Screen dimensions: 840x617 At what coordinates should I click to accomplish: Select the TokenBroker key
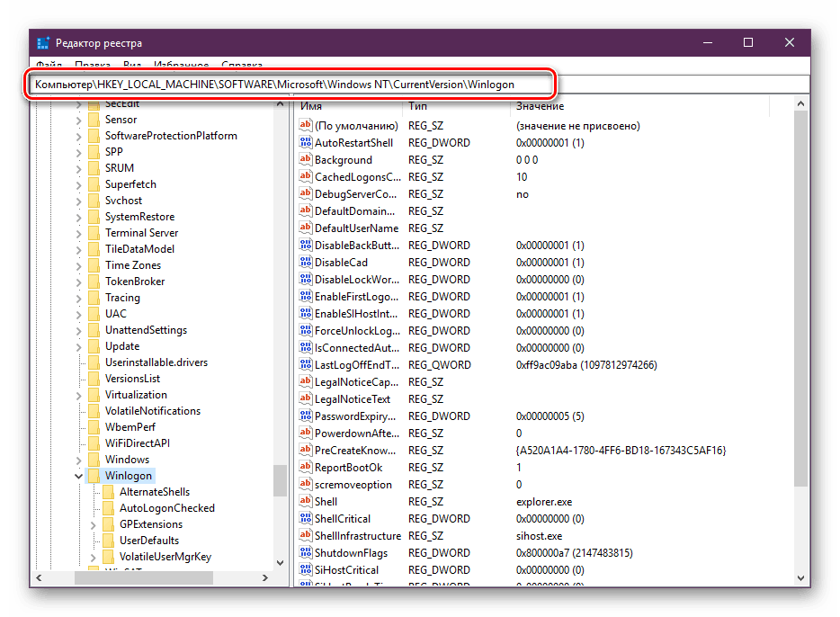[135, 282]
